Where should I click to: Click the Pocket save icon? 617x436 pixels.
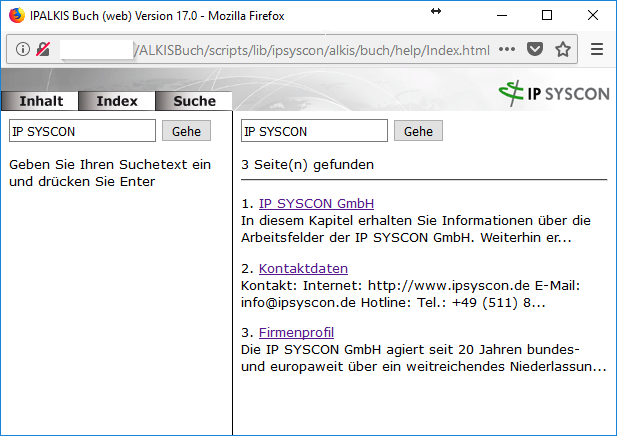535,49
